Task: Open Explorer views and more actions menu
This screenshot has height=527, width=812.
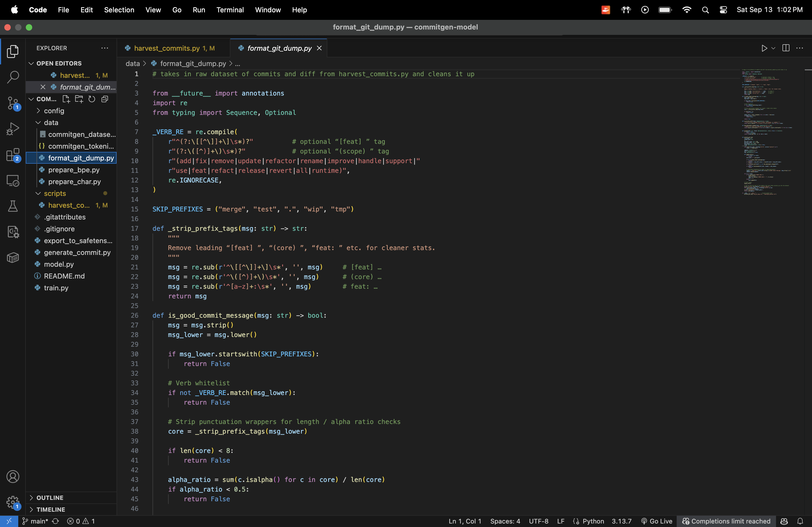Action: pyautogui.click(x=105, y=48)
